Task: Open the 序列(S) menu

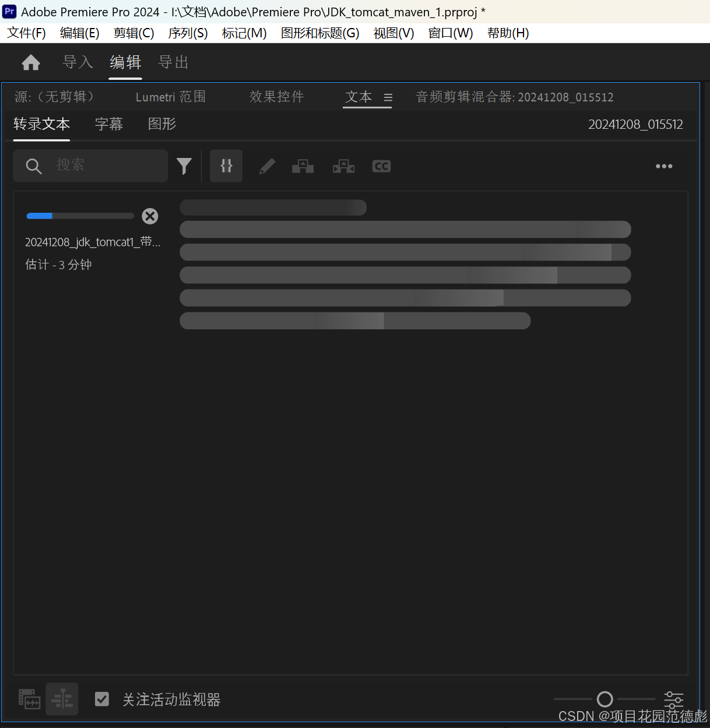Action: point(188,33)
